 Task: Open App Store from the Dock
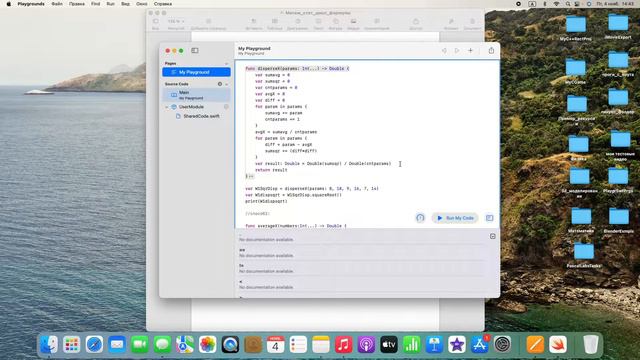pos(480,345)
